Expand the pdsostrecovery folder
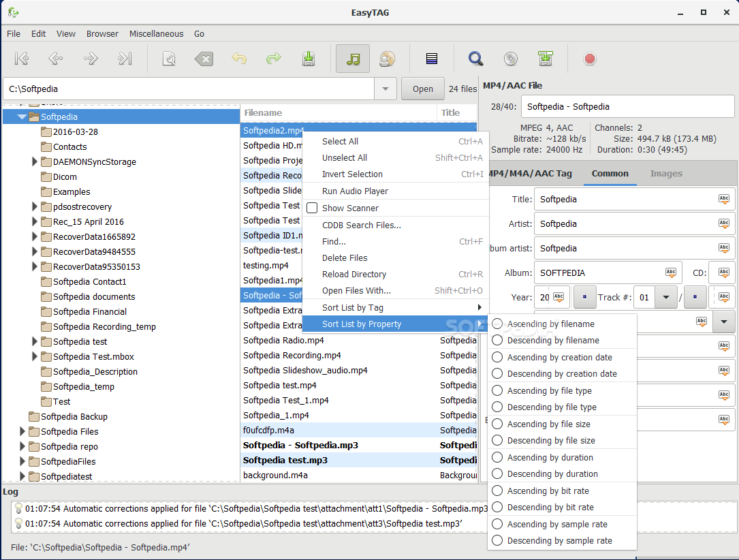 pyautogui.click(x=35, y=206)
